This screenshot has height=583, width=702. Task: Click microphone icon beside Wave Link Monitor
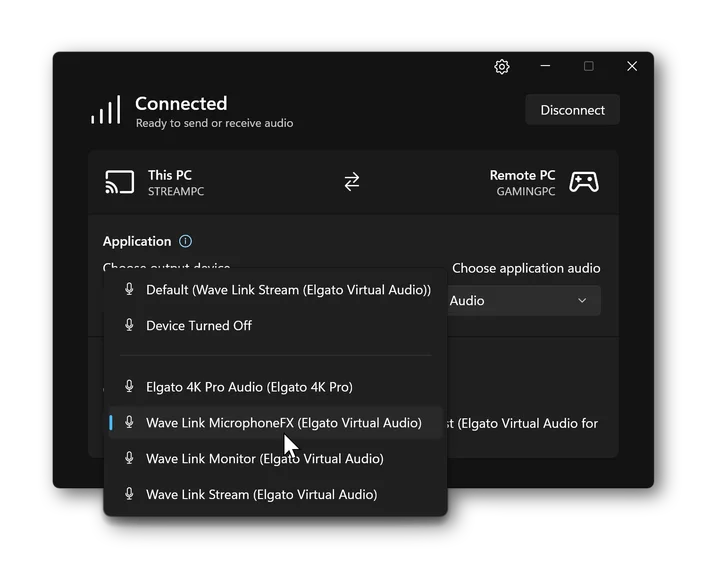click(129, 458)
